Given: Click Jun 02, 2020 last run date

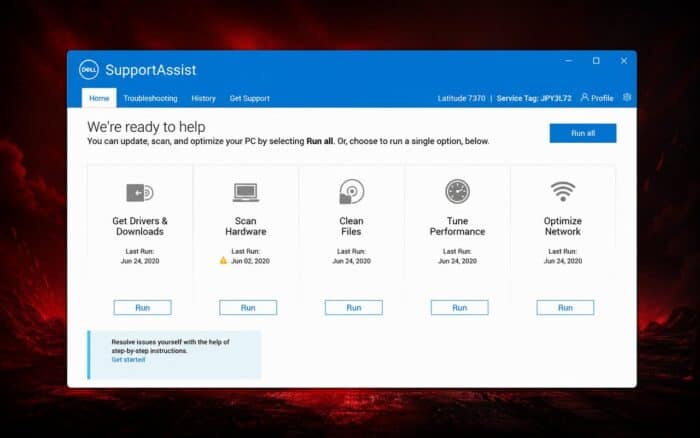Looking at the screenshot, I should point(250,261).
